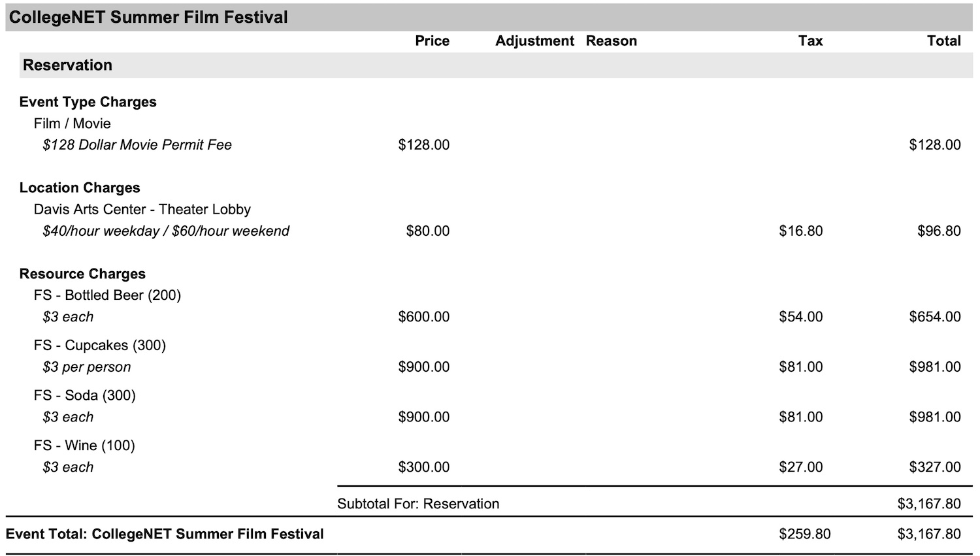Viewport: 980px width, 556px height.
Task: Click the $259.80 event tax total
Action: coord(804,534)
